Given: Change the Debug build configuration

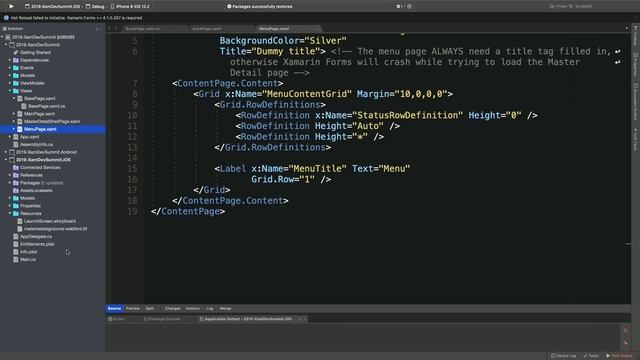Looking at the screenshot, I should pyautogui.click(x=95, y=7).
